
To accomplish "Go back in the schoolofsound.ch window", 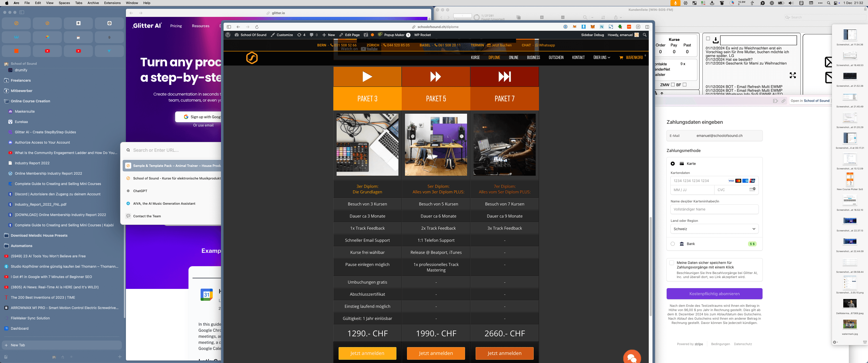I will [x=238, y=27].
